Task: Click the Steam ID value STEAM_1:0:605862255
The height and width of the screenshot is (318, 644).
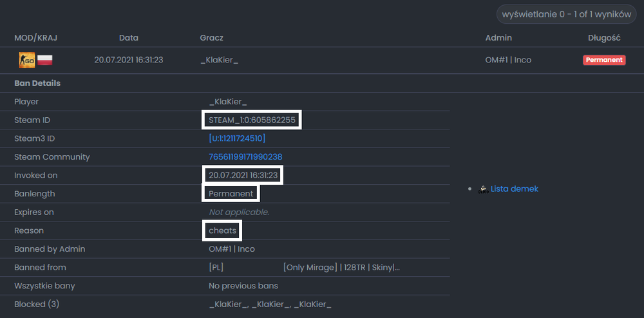Action: [252, 120]
